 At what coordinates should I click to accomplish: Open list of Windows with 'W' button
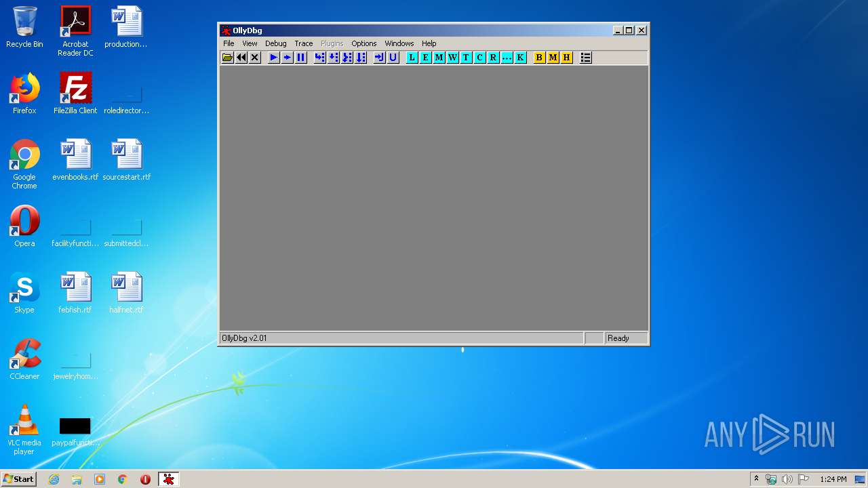click(x=452, y=58)
